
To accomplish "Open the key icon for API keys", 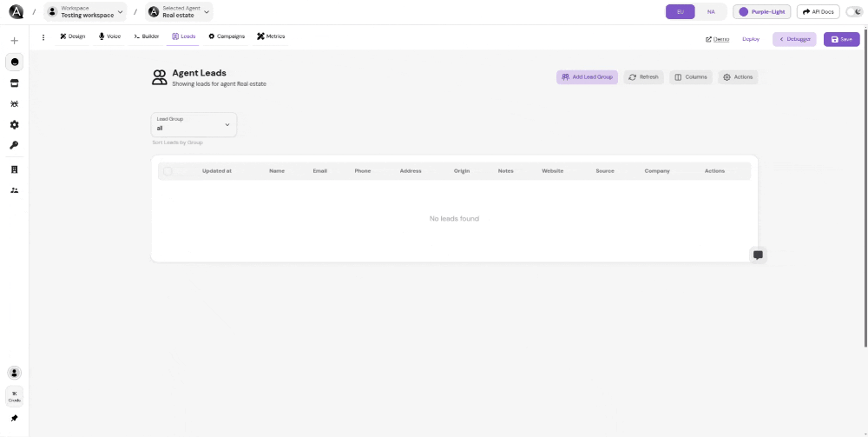I will pos(15,145).
